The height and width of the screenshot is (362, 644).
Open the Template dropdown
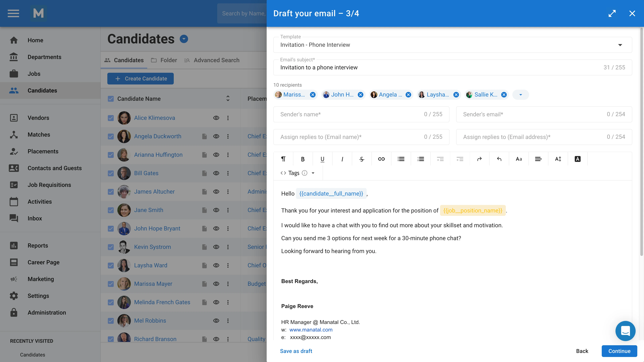(620, 45)
